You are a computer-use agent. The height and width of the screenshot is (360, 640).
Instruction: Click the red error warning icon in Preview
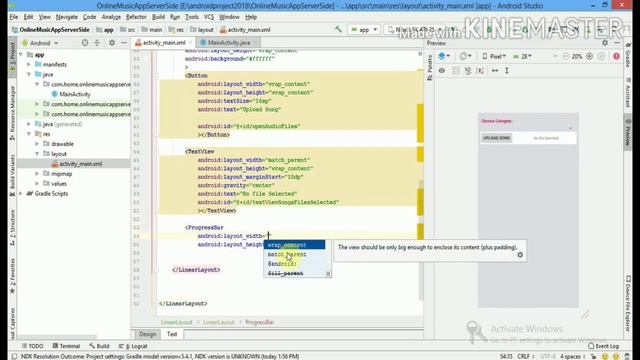(616, 56)
